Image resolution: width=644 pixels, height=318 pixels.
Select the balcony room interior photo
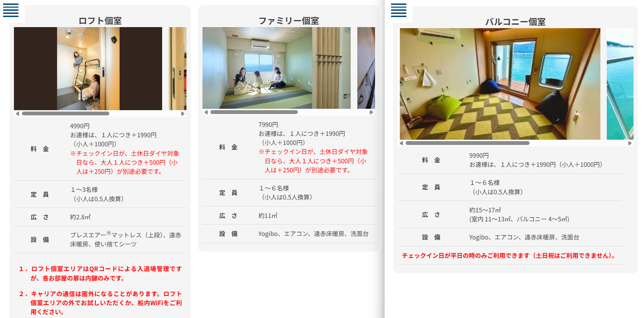click(500, 84)
